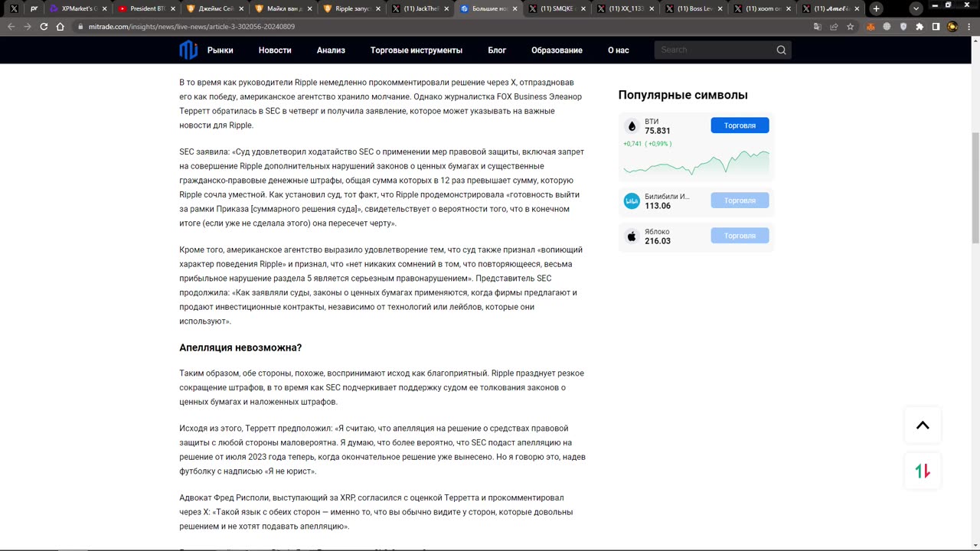Screen dimensions: 980x551
Task: Open the Образование menu
Action: (557, 50)
